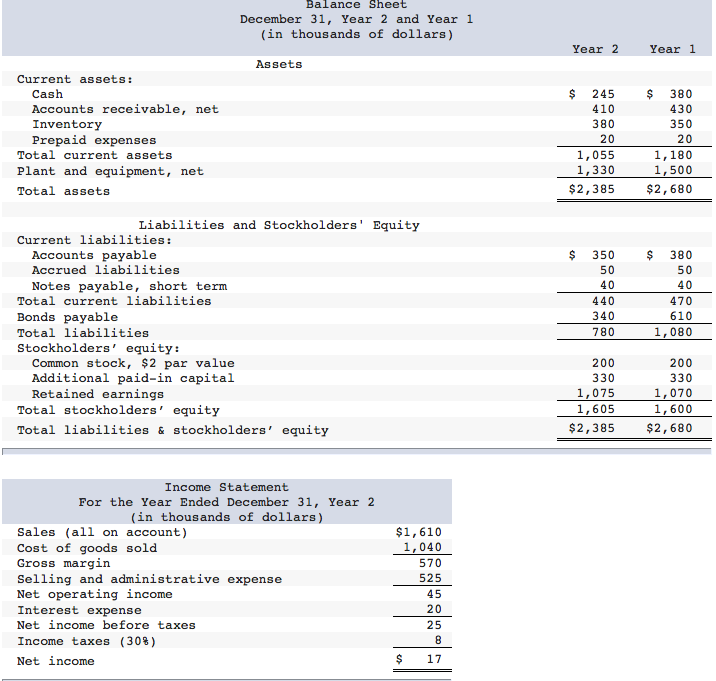Screen dimensions: 716x681
Task: Select Year 1 total current assets 1,180
Action: (673, 155)
